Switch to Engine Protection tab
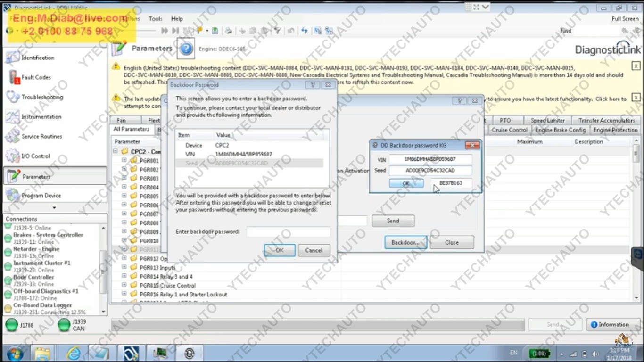Viewport: 644px width, 362px height. 615,130
